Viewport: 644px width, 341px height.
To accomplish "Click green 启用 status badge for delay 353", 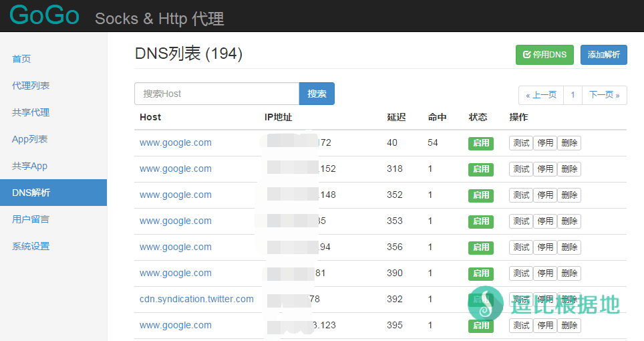I will (480, 221).
